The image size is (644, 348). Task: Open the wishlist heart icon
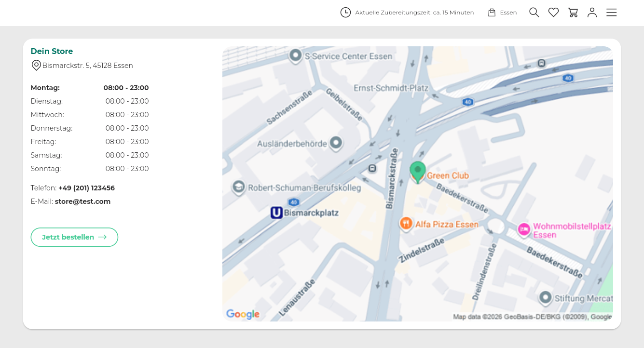pyautogui.click(x=553, y=13)
